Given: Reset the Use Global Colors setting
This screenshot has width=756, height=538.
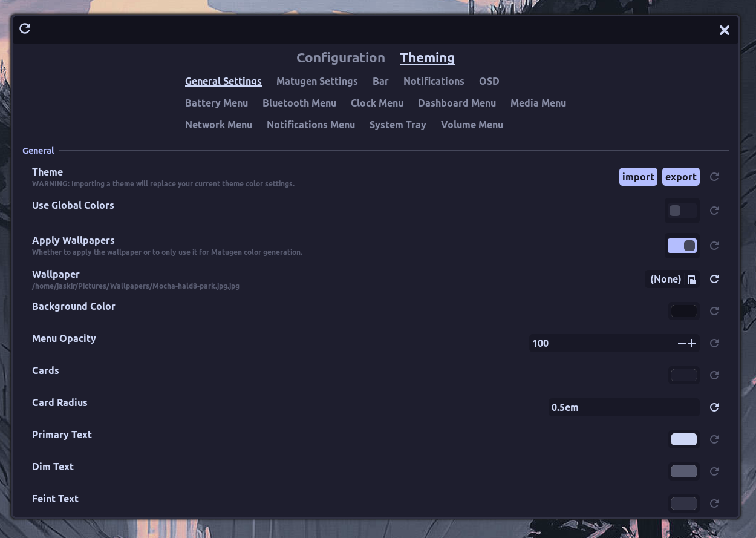Looking at the screenshot, I should click(714, 211).
